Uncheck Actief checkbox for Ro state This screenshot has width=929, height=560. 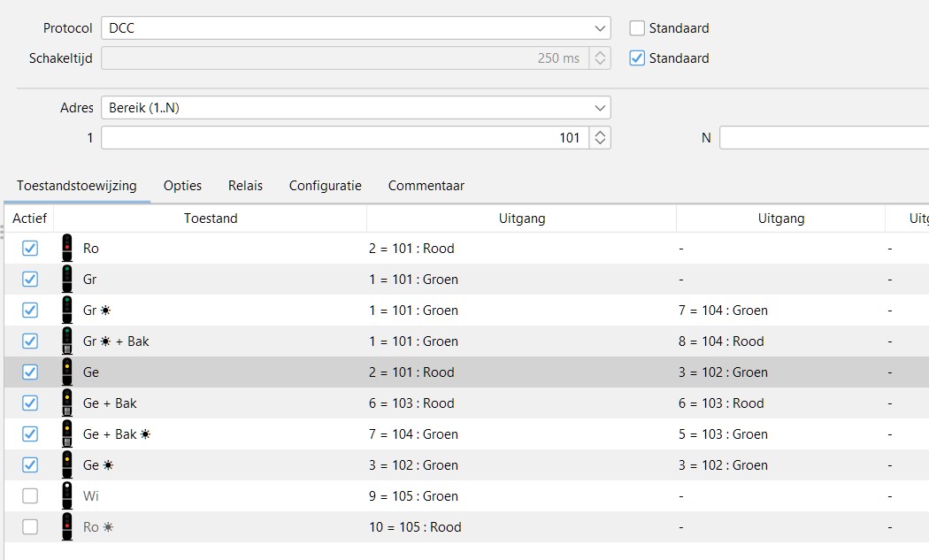click(30, 249)
